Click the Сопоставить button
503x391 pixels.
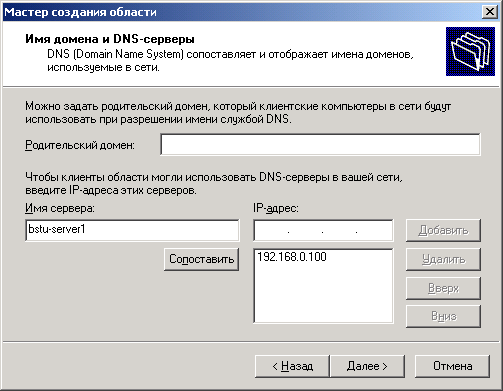201,259
